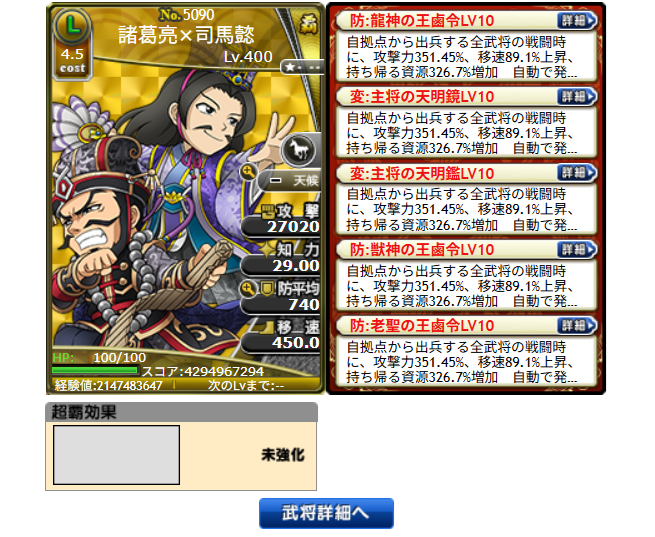Open the magnifier icon beside 天候
The width and height of the screenshot is (655, 537).
[248, 172]
